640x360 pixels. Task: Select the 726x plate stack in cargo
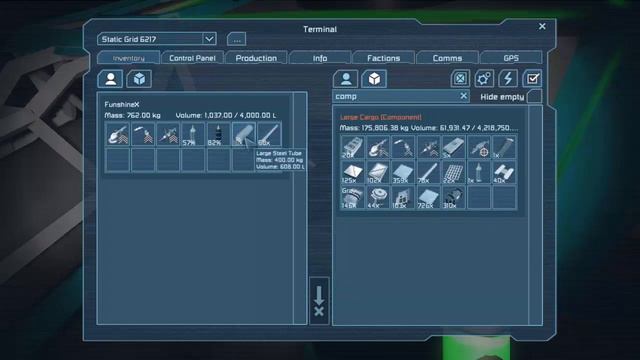pos(429,198)
